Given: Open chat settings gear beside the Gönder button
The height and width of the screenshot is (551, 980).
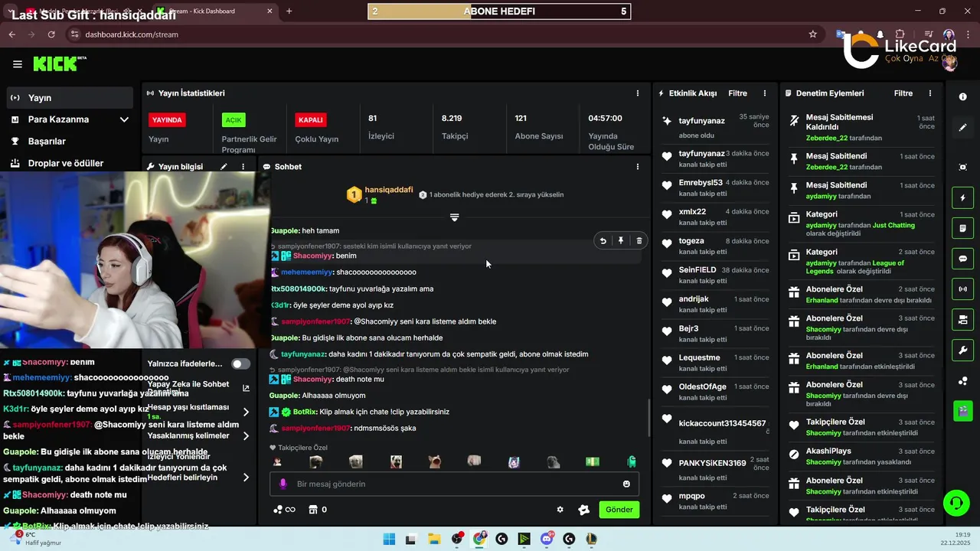Looking at the screenshot, I should click(x=560, y=510).
